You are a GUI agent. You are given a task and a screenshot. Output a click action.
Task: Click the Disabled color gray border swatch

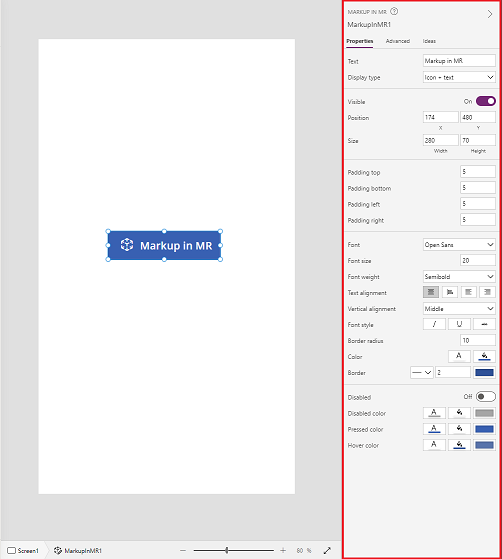(484, 413)
